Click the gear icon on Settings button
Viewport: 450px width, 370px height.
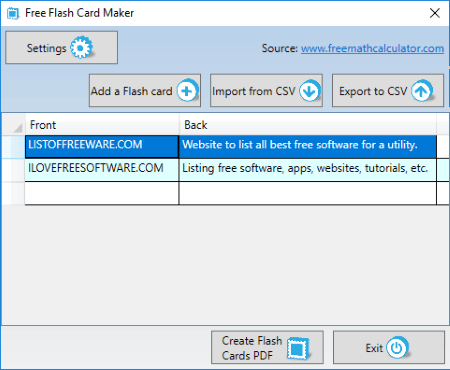(81, 47)
